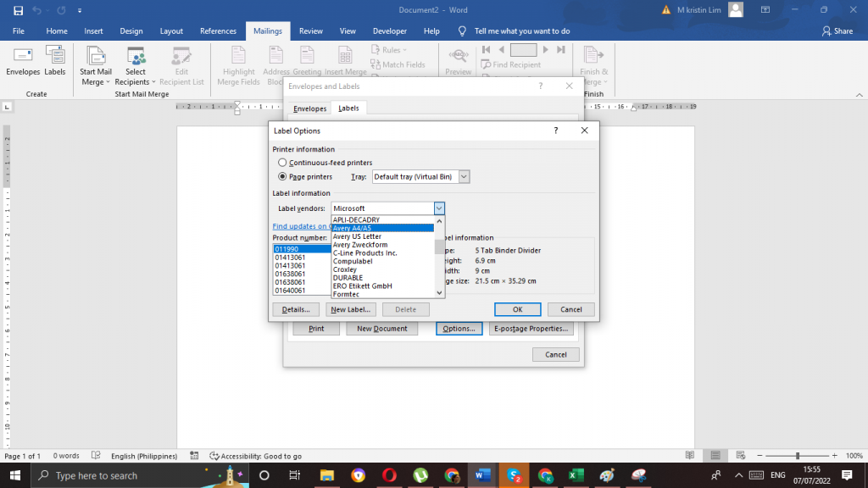Click Match Fields in ribbon
Viewport: 868px width, 488px height.
pos(398,64)
